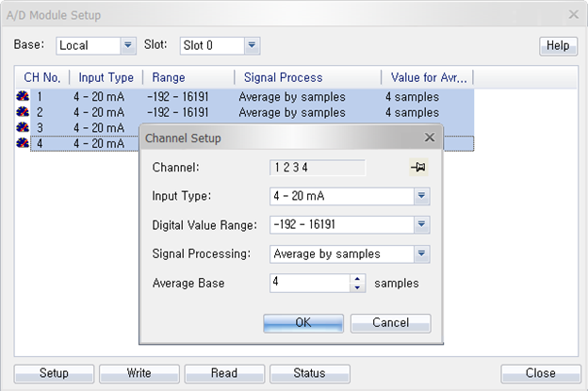Open the Input Type dropdown
This screenshot has height=391, width=588.
tap(421, 196)
